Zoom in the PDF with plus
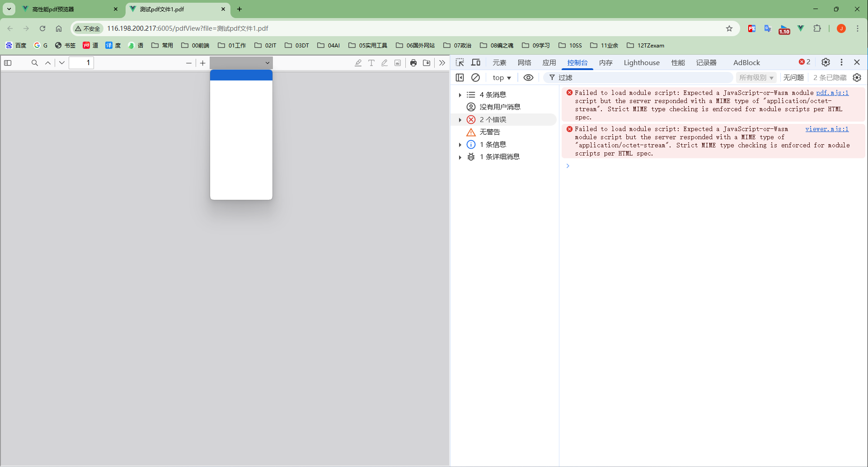Image resolution: width=868 pixels, height=467 pixels. [203, 63]
